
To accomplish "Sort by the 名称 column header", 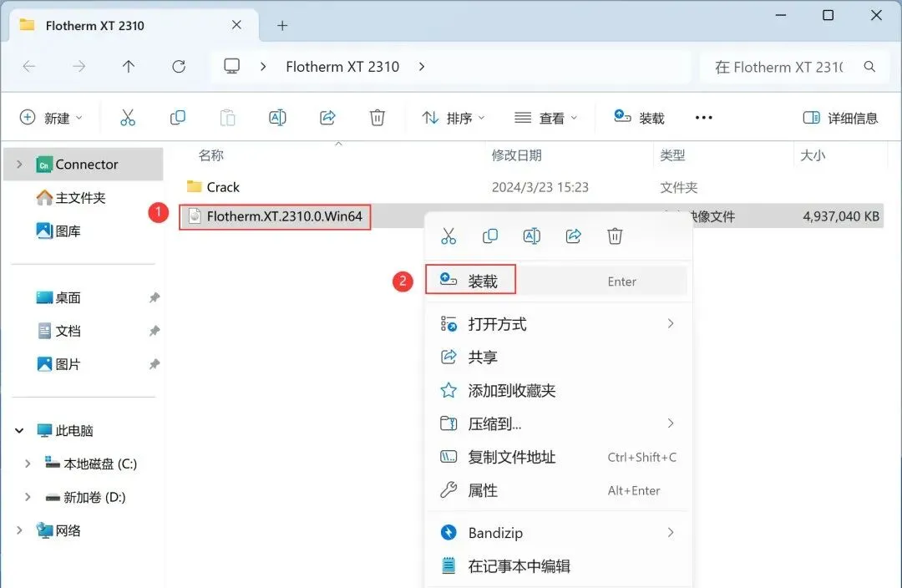I will (x=211, y=155).
